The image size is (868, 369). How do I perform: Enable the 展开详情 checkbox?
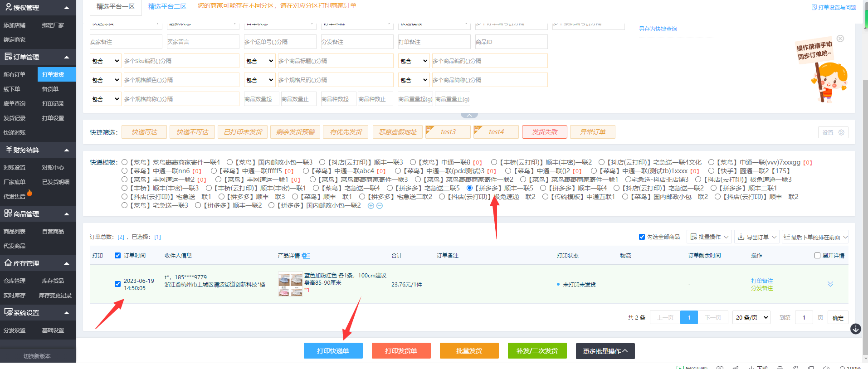pos(817,256)
